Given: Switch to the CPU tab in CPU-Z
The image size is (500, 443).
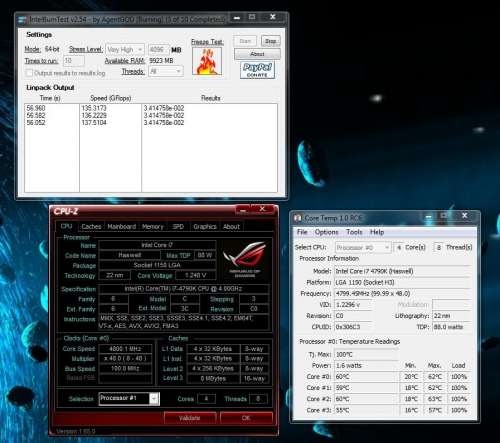Looking at the screenshot, I should [x=66, y=226].
